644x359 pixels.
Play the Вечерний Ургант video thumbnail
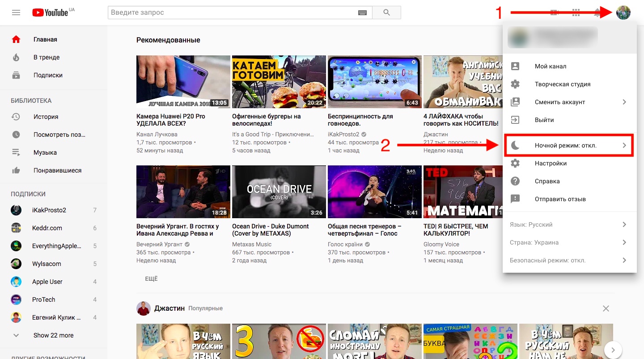[183, 192]
